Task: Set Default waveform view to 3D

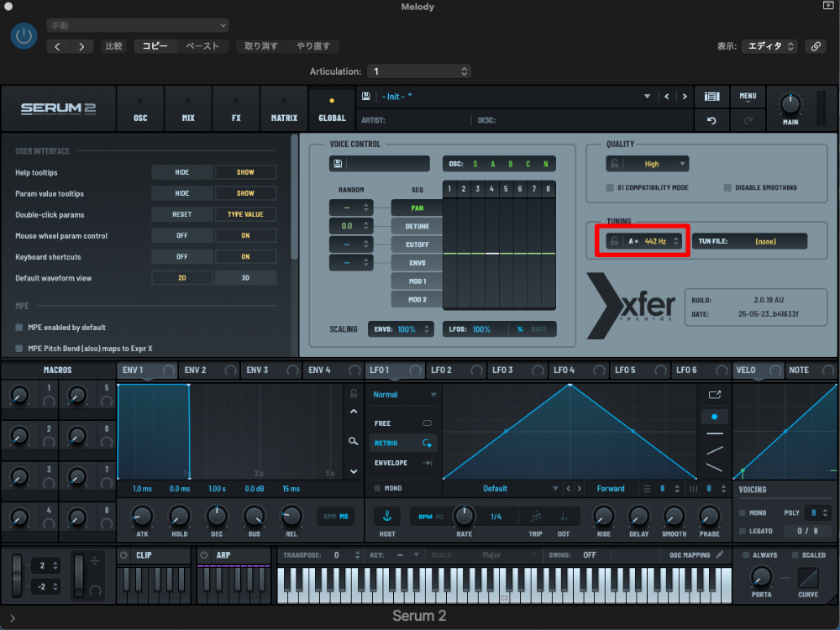Action: tap(245, 277)
